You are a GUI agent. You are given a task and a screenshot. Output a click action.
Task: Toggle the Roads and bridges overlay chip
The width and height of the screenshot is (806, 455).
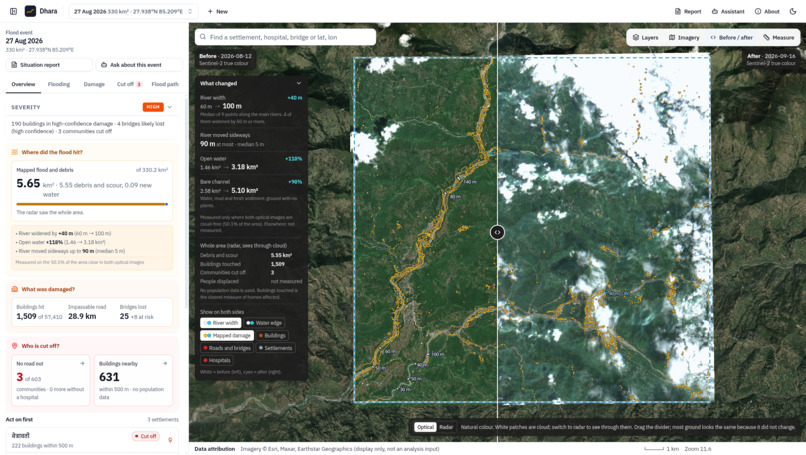227,348
